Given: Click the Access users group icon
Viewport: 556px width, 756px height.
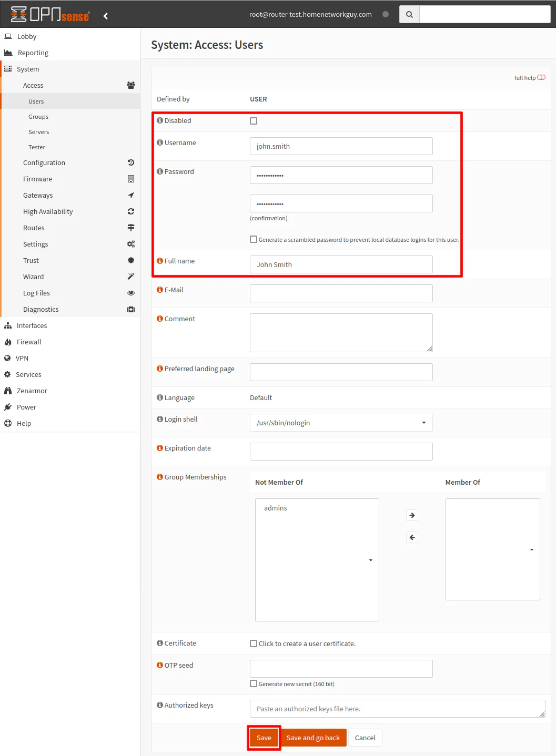Looking at the screenshot, I should click(131, 85).
